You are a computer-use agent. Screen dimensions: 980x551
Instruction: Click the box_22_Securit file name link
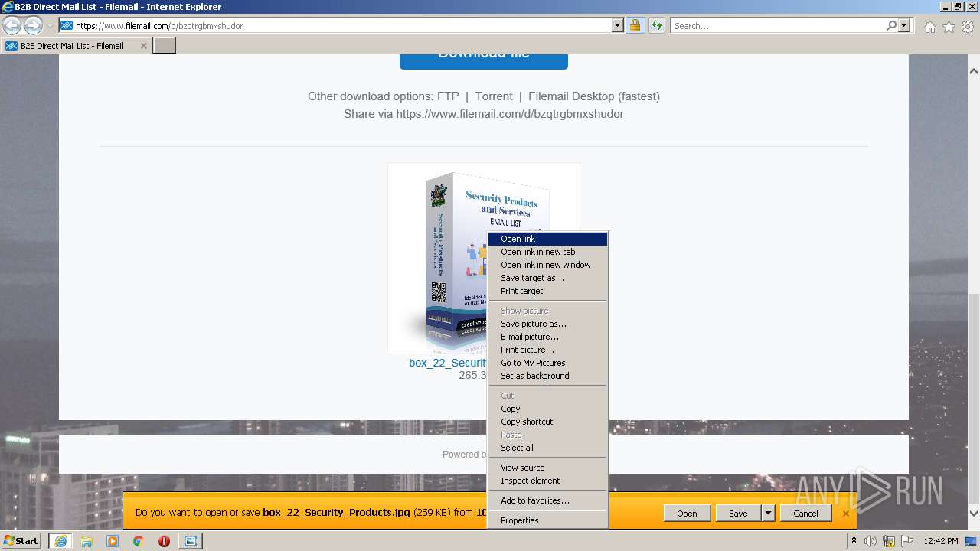point(448,363)
